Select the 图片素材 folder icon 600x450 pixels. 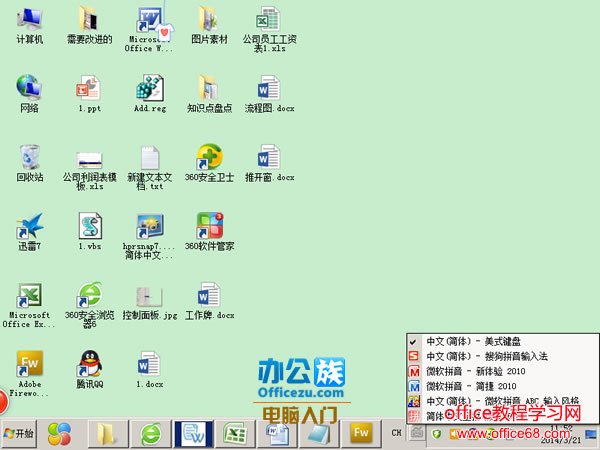[x=209, y=25]
